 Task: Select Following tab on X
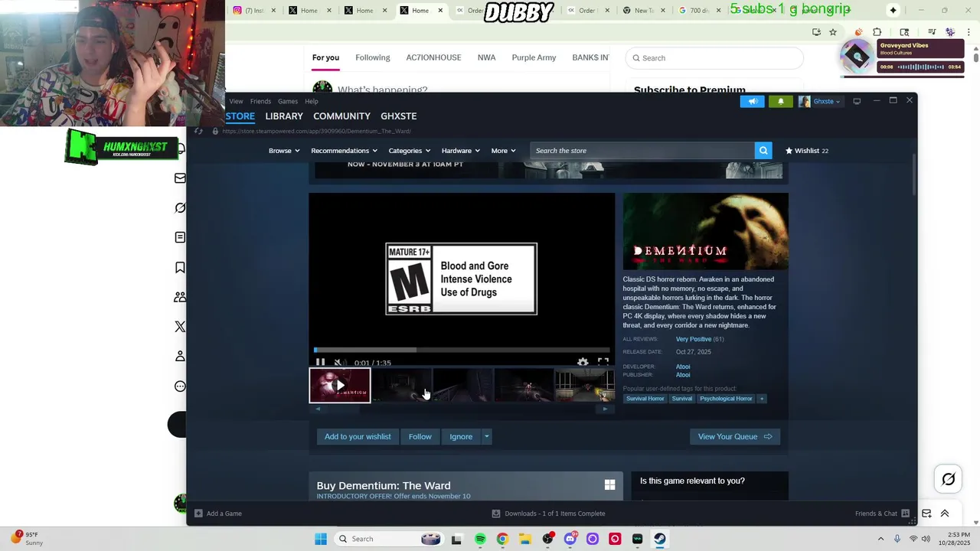(x=373, y=57)
